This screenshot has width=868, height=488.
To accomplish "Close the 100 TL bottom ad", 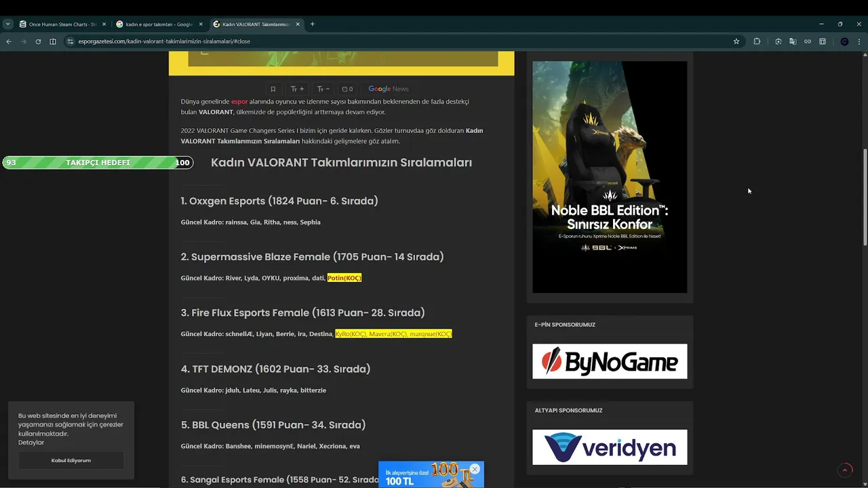I will click(x=475, y=469).
